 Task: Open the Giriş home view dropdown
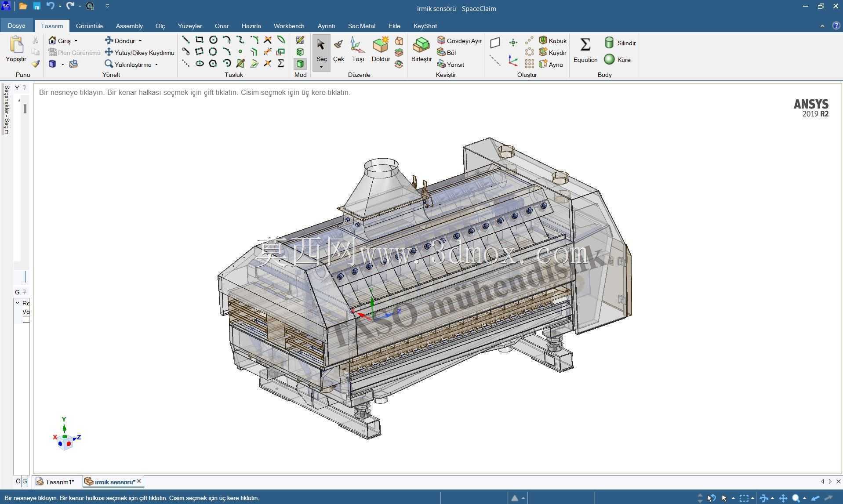(76, 41)
